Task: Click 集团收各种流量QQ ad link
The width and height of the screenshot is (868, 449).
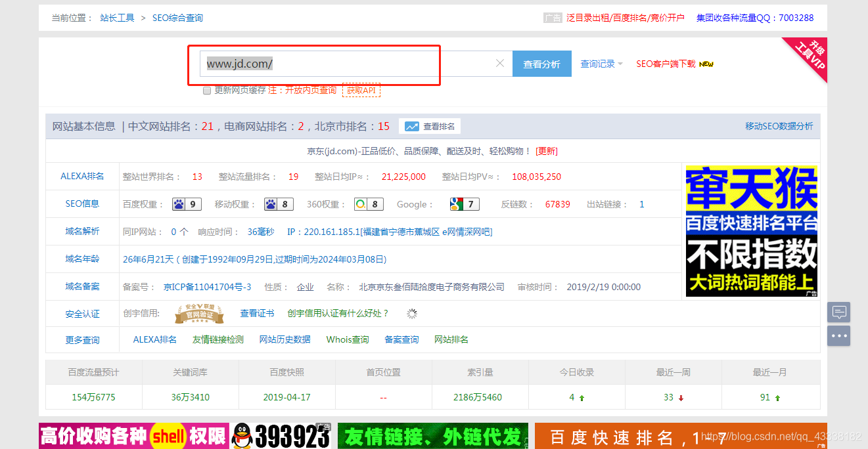Action: pyautogui.click(x=755, y=18)
